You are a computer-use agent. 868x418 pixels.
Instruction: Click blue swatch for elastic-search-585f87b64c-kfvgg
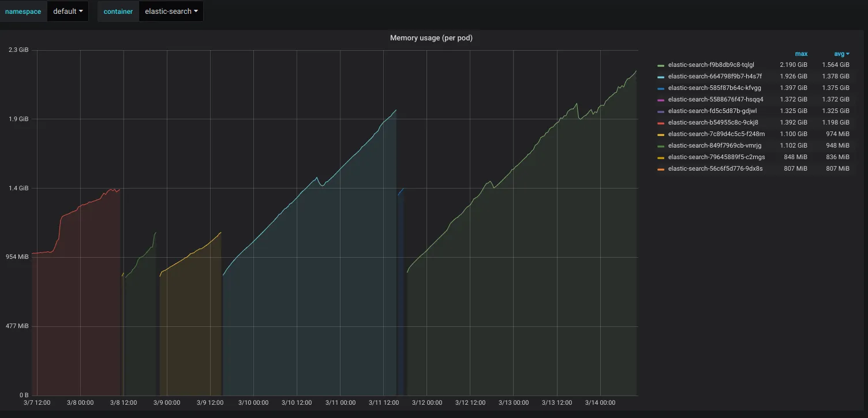point(661,88)
